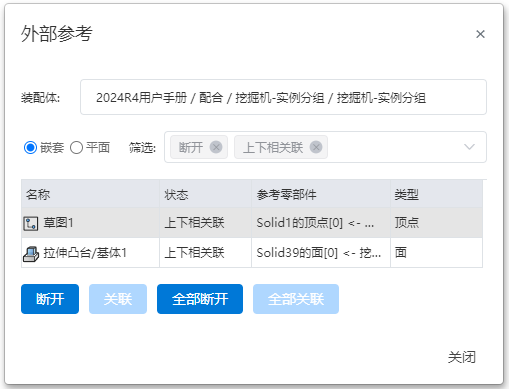Open the 筛选 filter combo box
The width and height of the screenshot is (509, 389).
pos(325,147)
